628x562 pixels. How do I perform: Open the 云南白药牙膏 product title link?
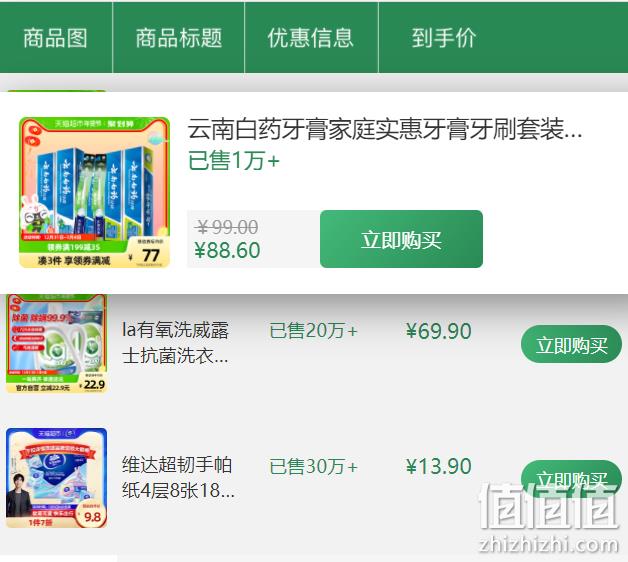click(384, 130)
